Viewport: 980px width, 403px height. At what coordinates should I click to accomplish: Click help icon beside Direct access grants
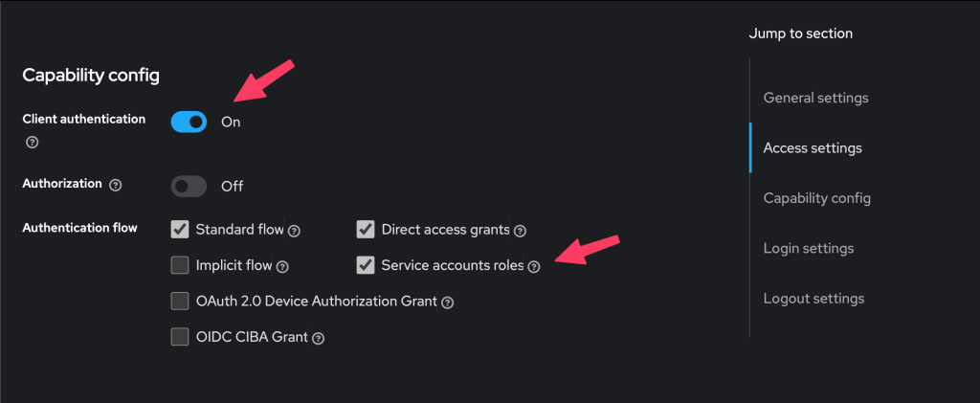(520, 231)
